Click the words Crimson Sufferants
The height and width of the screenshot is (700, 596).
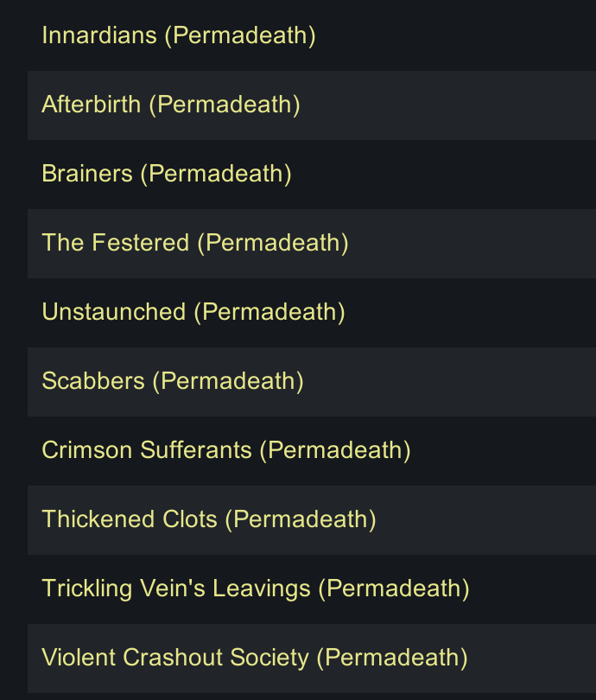(146, 451)
